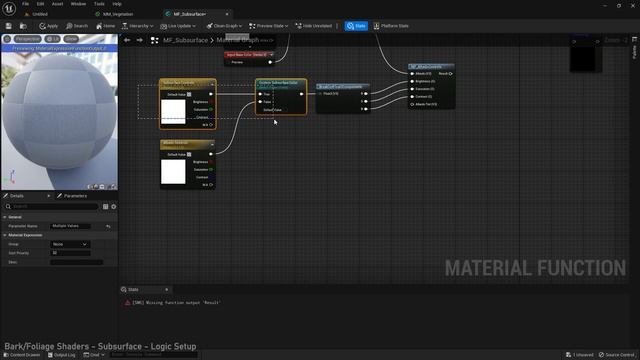The image size is (640, 360).
Task: Open the Live Update dropdown
Action: (x=178, y=26)
